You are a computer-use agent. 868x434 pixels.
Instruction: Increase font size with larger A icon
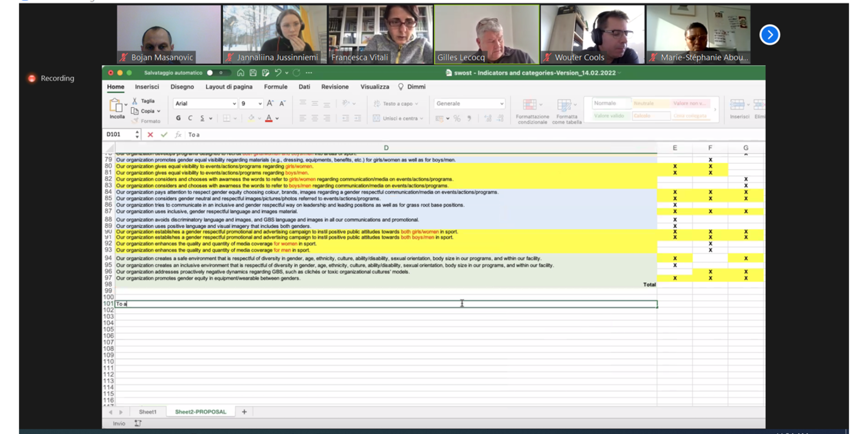[270, 103]
